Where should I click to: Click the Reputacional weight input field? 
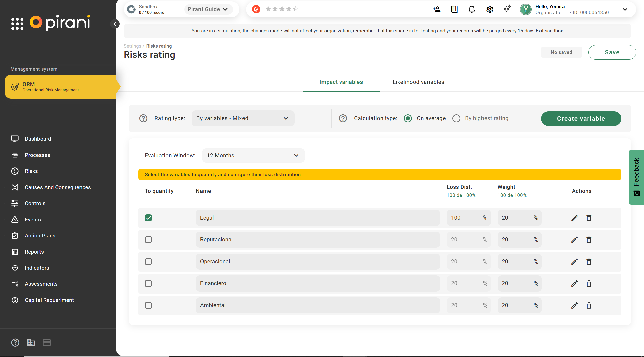[516, 240]
